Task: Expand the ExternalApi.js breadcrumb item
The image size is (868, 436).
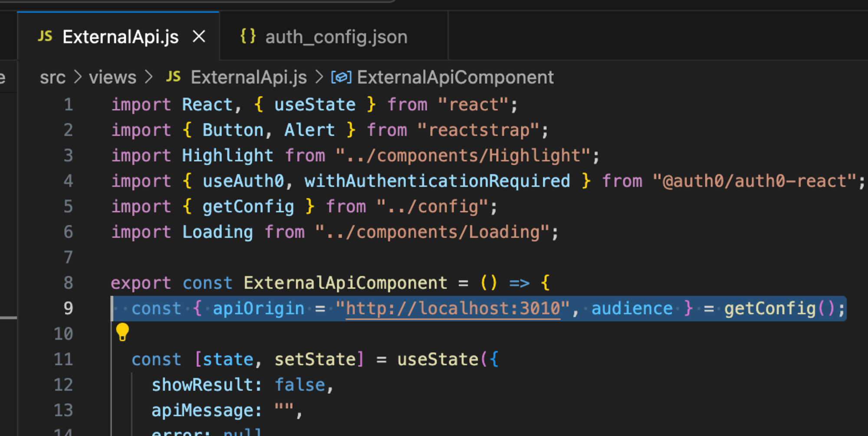Action: [x=249, y=77]
